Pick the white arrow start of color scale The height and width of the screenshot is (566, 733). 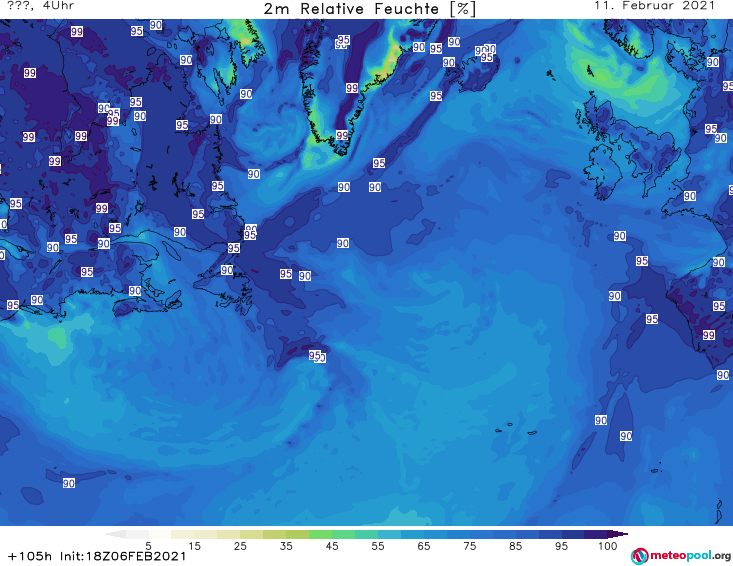coord(115,534)
